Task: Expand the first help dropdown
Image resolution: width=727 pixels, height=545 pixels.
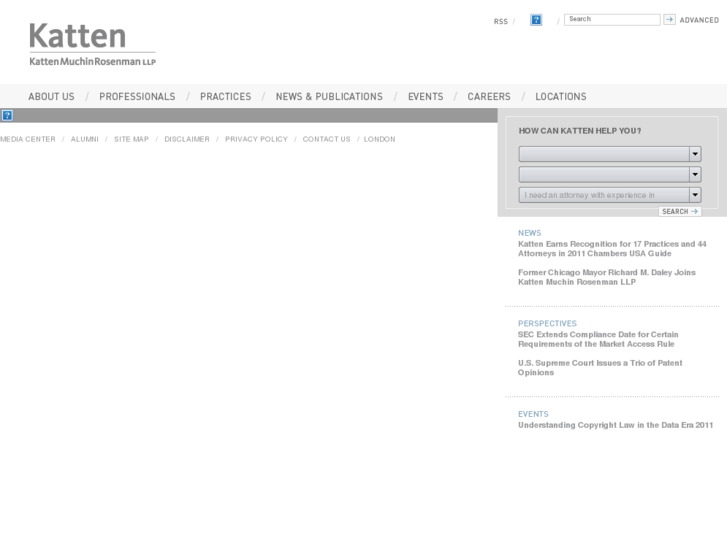Action: pos(610,154)
